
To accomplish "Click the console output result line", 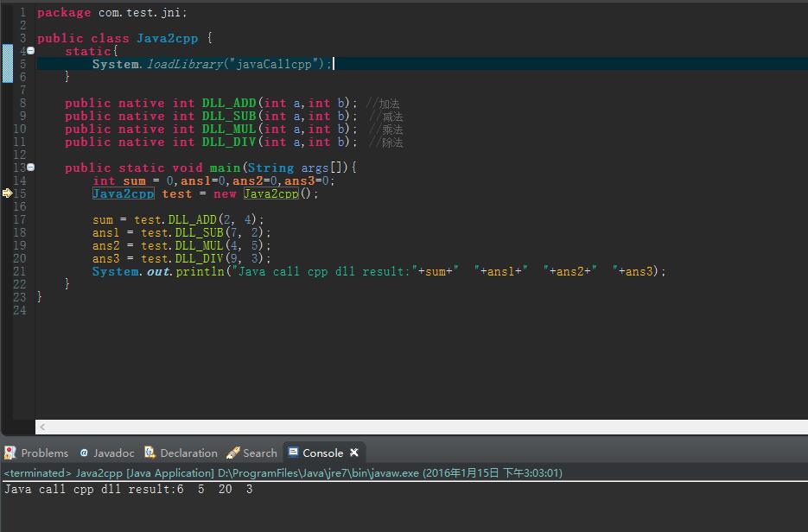I will [128, 490].
